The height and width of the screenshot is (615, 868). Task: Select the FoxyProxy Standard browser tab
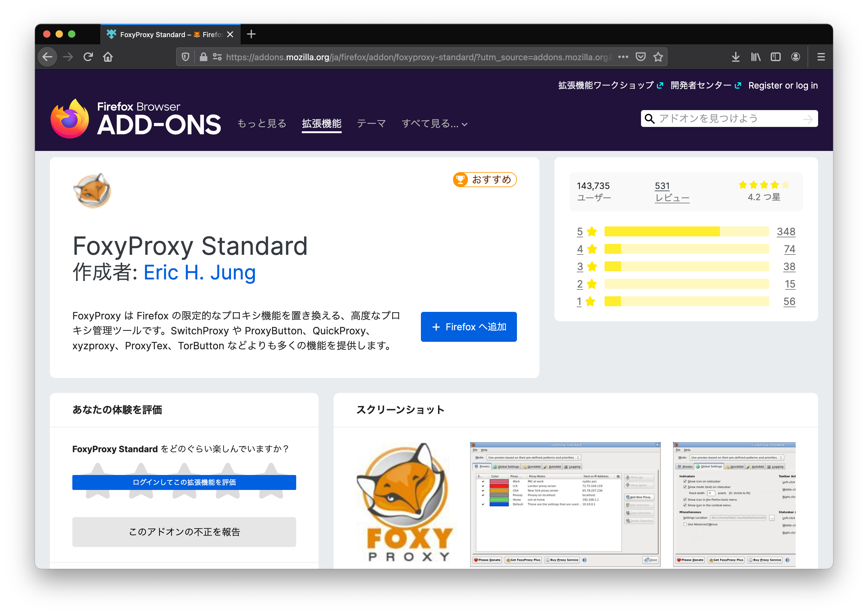point(170,34)
